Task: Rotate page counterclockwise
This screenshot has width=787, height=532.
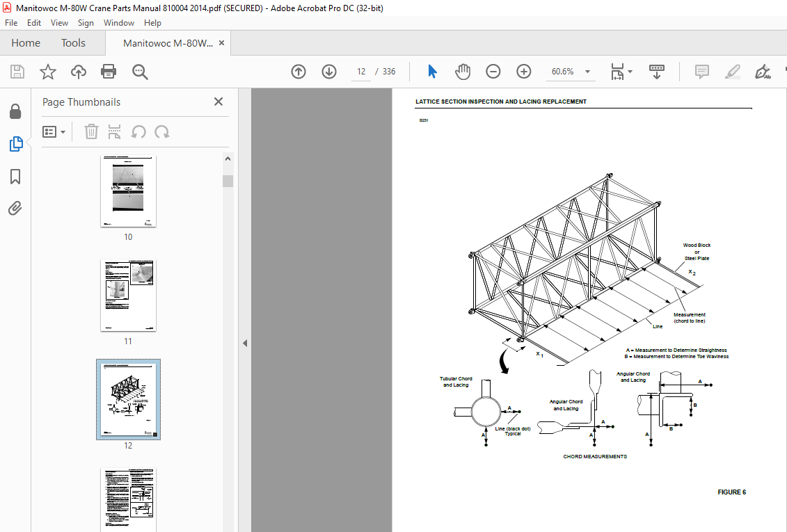Action: click(138, 132)
